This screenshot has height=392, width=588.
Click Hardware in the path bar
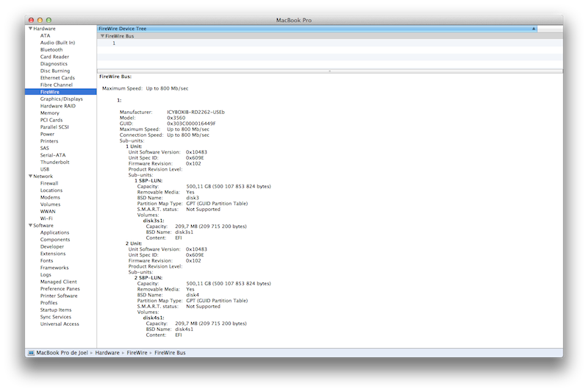pyautogui.click(x=107, y=352)
